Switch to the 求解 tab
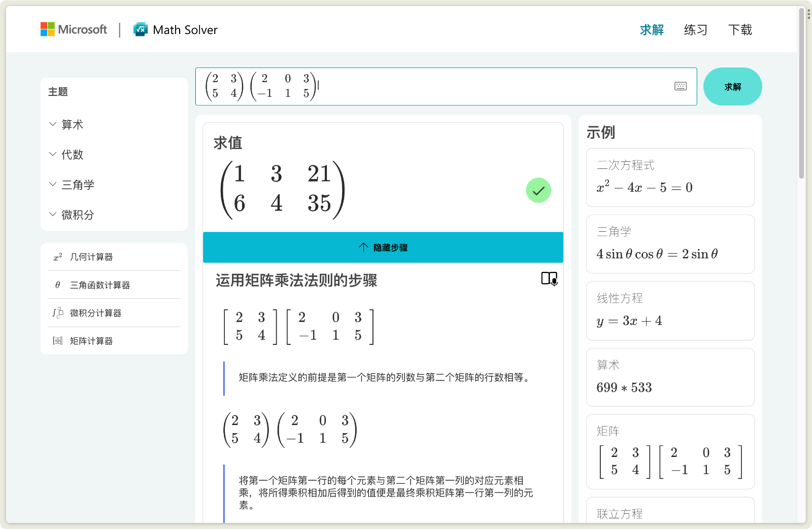This screenshot has height=529, width=812. (652, 30)
